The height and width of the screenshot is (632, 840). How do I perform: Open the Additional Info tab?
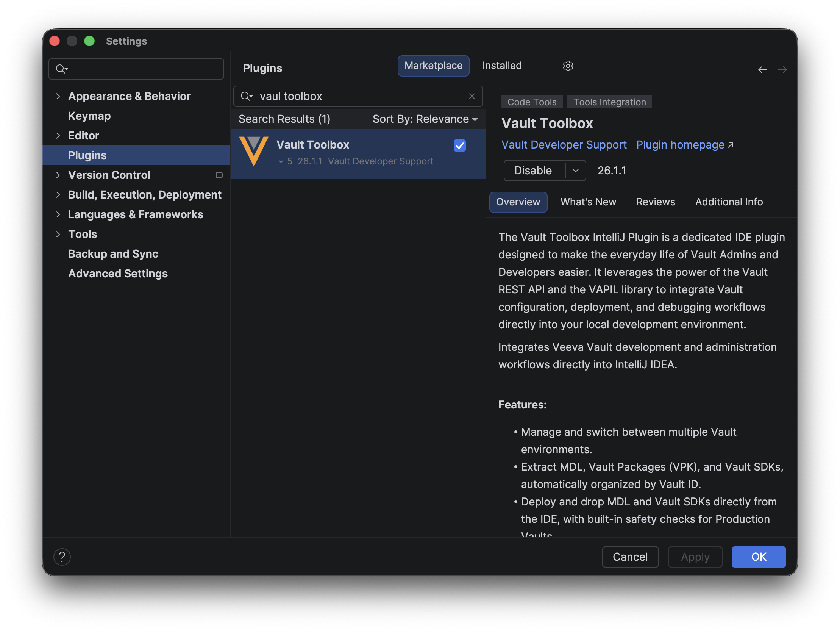(x=729, y=202)
